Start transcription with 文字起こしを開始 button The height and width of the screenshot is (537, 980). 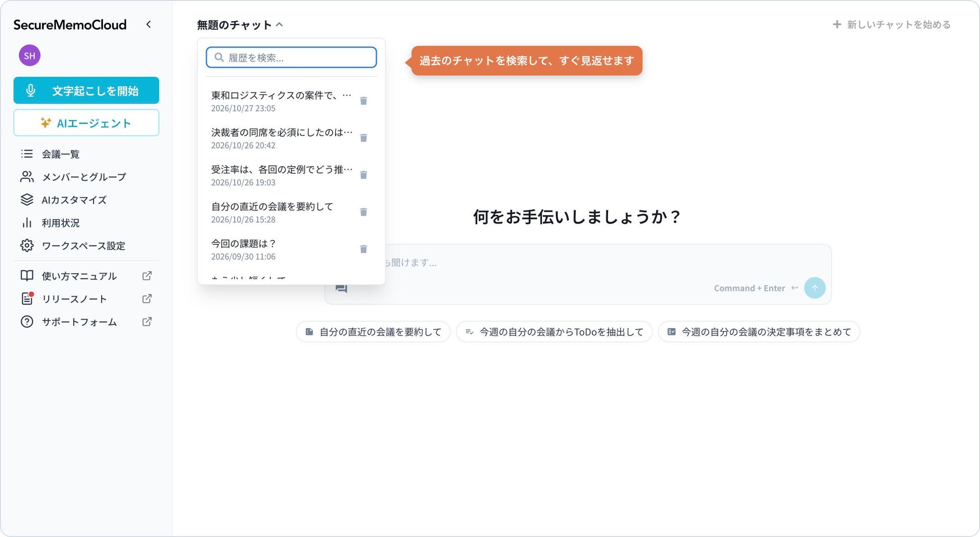86,90
